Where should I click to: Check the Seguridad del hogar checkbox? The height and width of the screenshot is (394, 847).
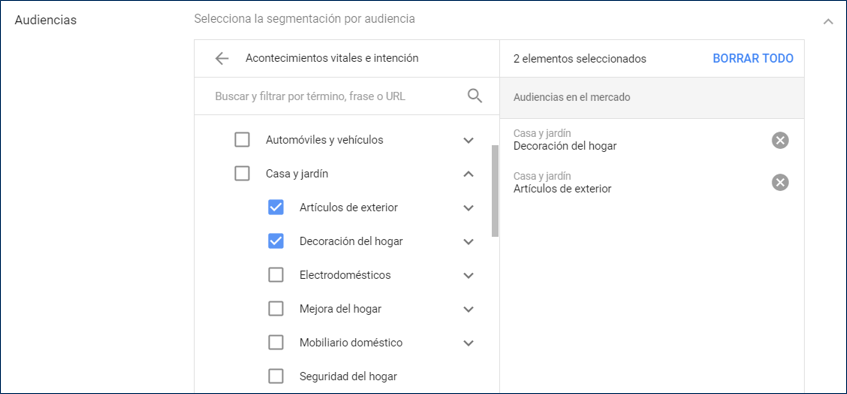tap(275, 376)
